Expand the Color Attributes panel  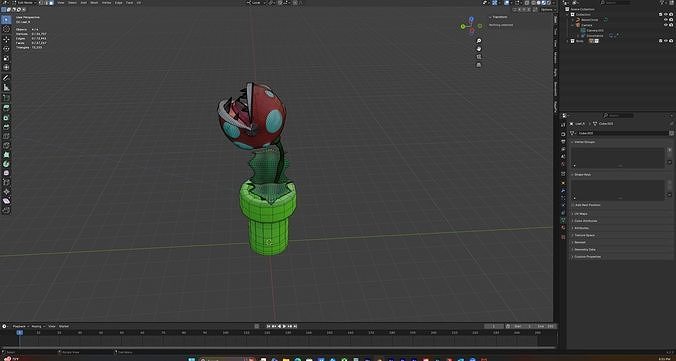pos(586,221)
